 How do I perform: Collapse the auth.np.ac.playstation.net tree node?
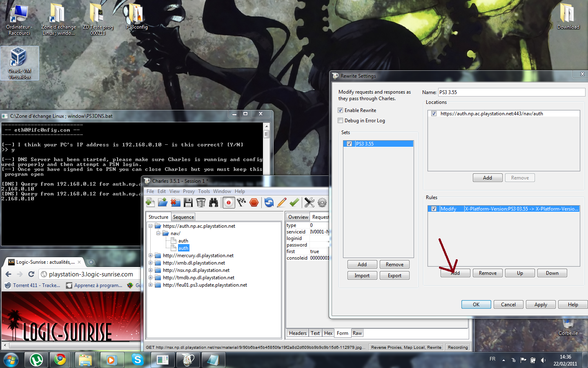[151, 226]
